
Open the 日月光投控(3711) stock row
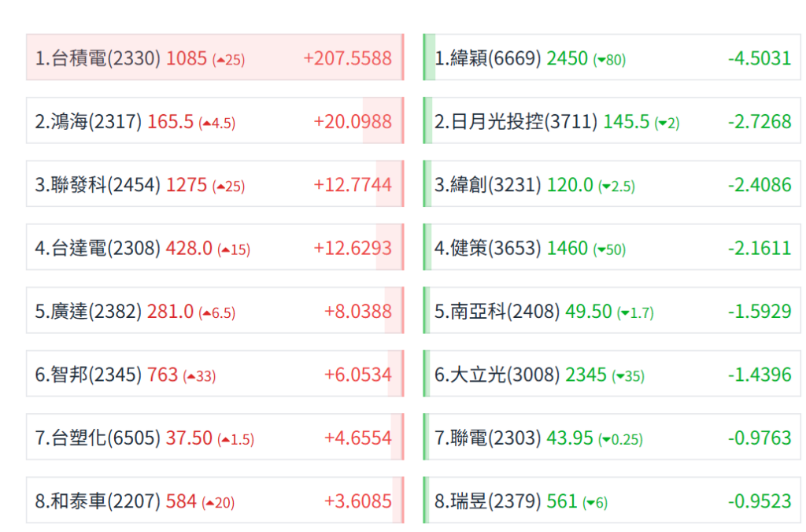point(612,120)
